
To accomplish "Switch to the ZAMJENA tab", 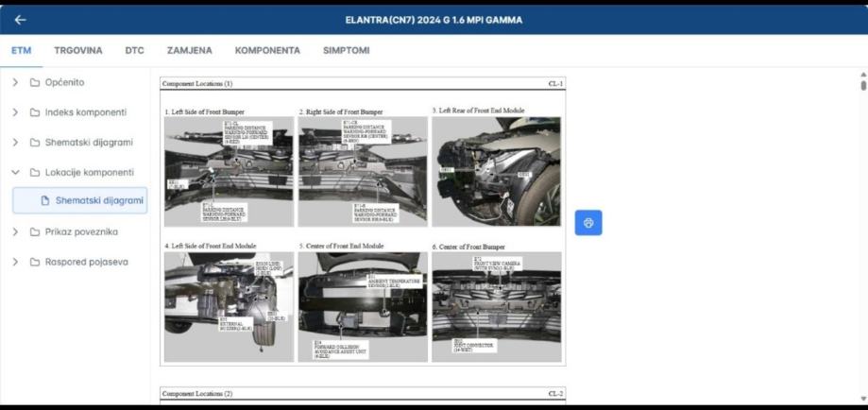I will 189,50.
